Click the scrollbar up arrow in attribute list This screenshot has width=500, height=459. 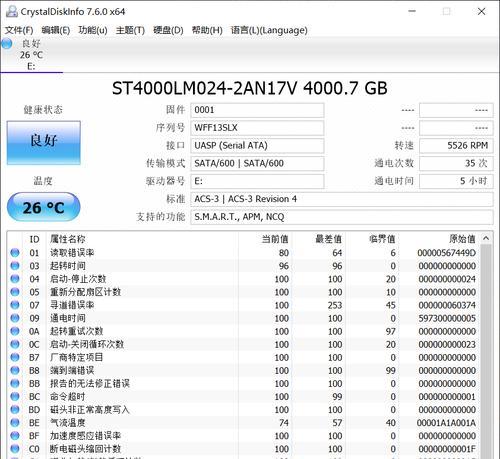click(x=486, y=238)
